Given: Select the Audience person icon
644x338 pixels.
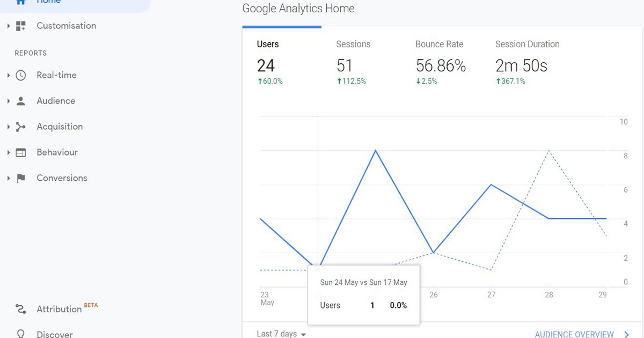Looking at the screenshot, I should click(20, 101).
